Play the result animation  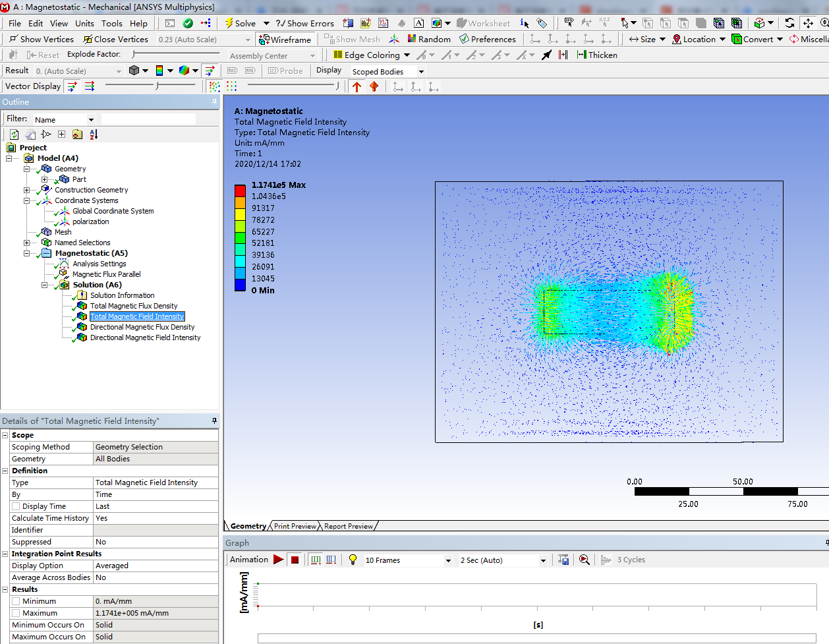(279, 560)
